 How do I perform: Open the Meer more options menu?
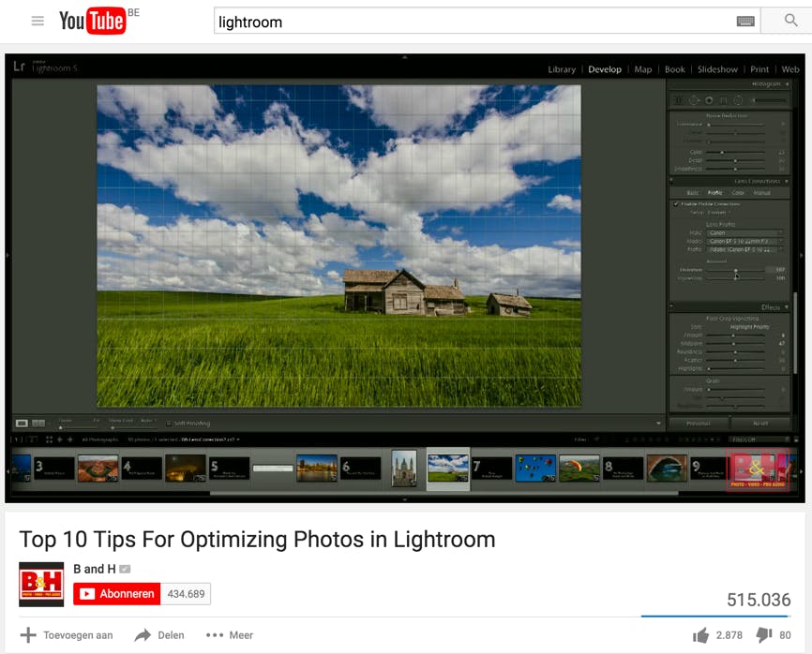coord(230,635)
